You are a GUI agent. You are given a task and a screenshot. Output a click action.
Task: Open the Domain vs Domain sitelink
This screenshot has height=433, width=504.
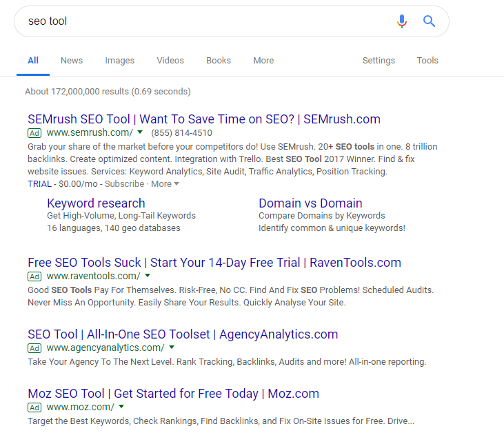pyautogui.click(x=310, y=203)
